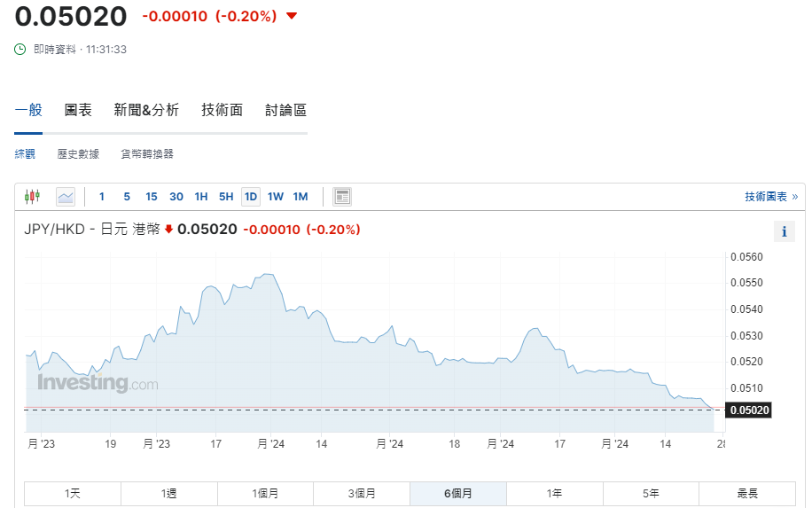Switch to area chart type
The height and width of the screenshot is (508, 812).
point(66,197)
